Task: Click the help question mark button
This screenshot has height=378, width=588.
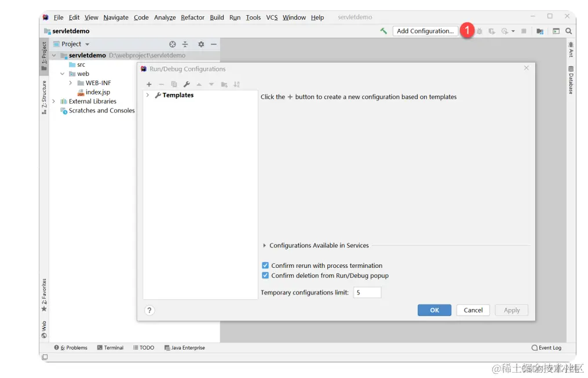Action: pos(149,310)
